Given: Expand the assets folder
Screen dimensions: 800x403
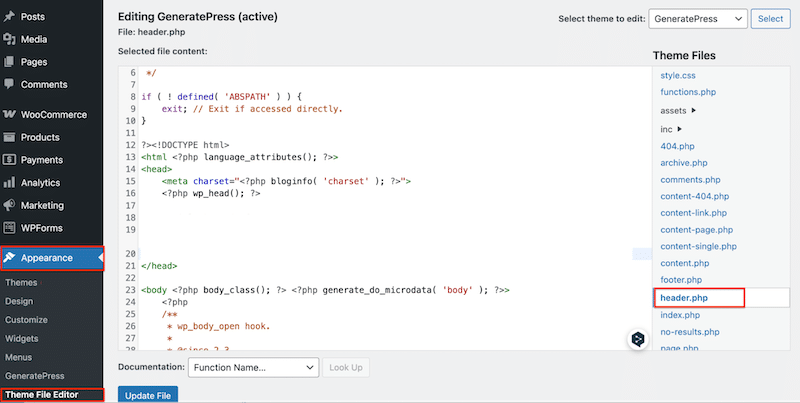Looking at the screenshot, I should coord(678,111).
